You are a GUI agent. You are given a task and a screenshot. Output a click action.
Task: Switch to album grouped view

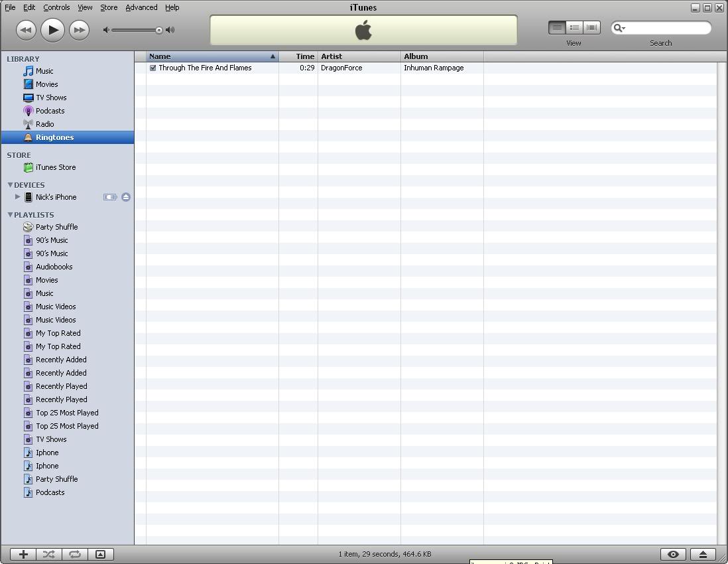(x=574, y=28)
